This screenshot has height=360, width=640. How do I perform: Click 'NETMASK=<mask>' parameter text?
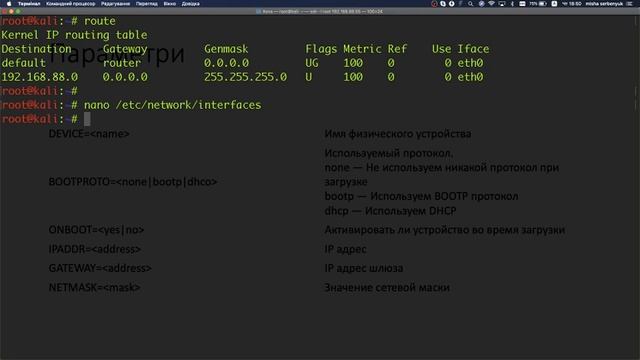coord(95,287)
